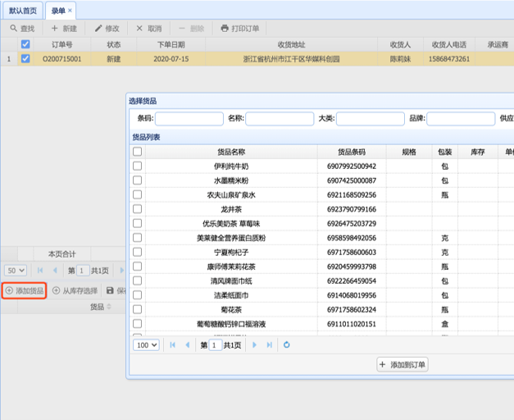Click the refresh icon in goods dialog pager
Image resolution: width=514 pixels, height=420 pixels.
click(286, 345)
